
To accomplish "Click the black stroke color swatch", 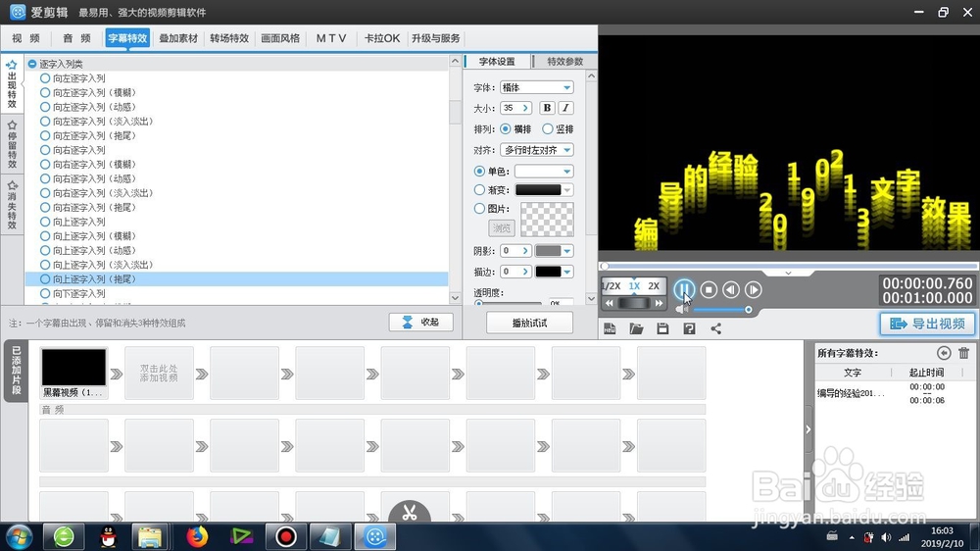I will pos(548,272).
